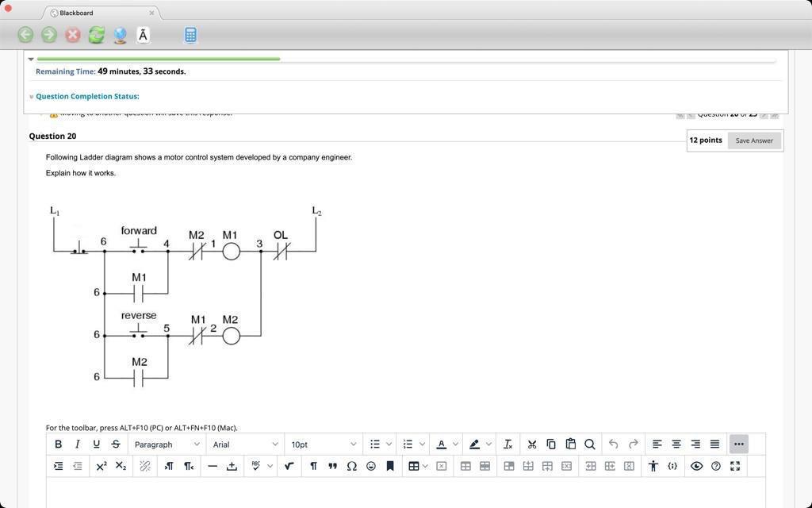Image resolution: width=812 pixels, height=508 pixels.
Task: Toggle superscript formatting
Action: (x=101, y=466)
